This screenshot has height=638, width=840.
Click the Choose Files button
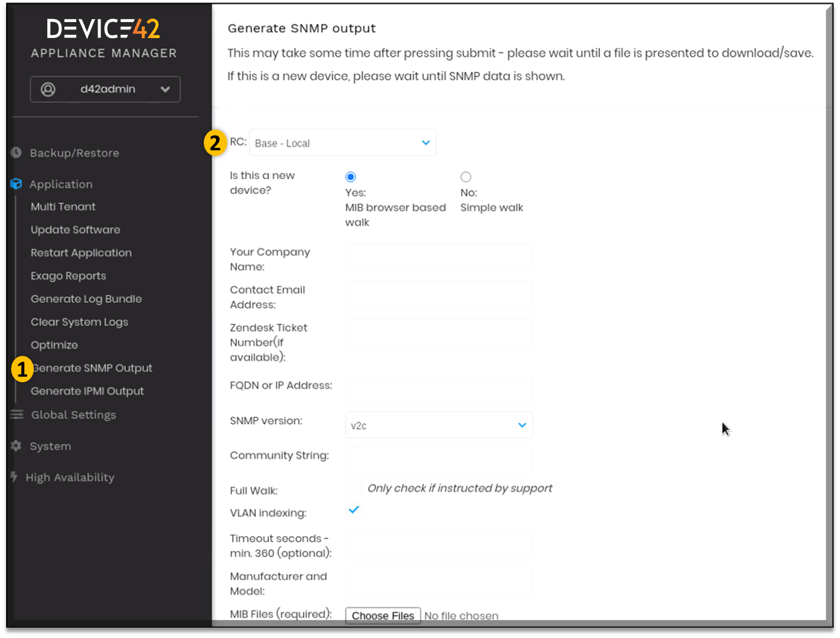(x=382, y=615)
